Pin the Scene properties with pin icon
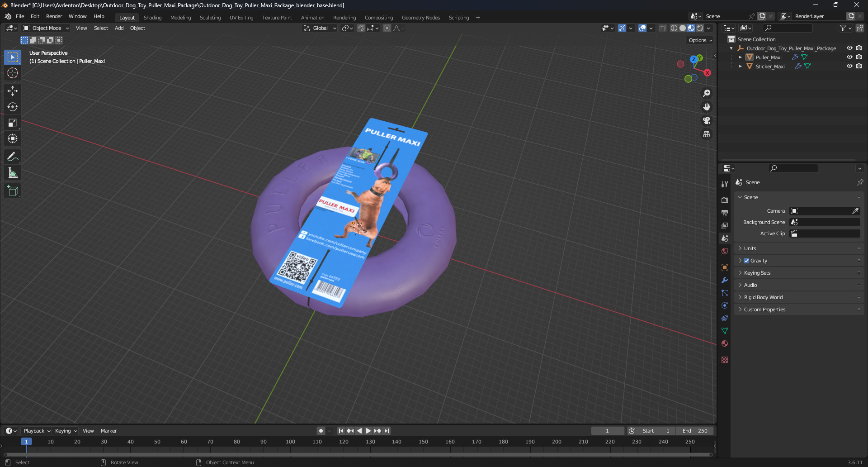 pyautogui.click(x=860, y=182)
